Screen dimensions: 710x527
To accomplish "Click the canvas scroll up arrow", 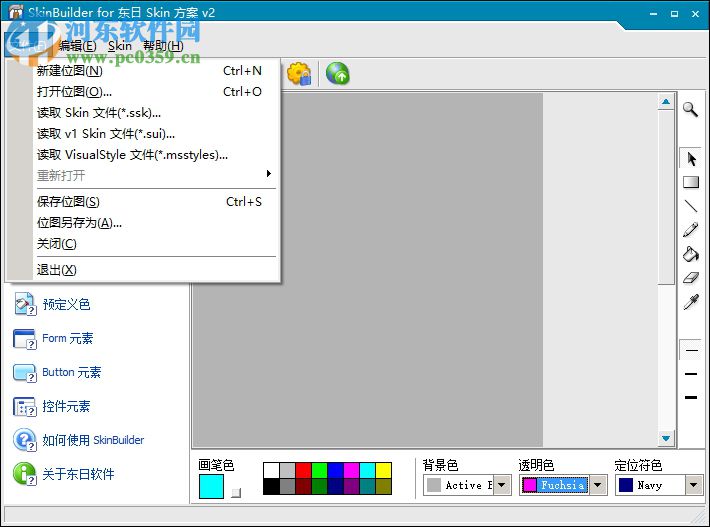I will pyautogui.click(x=666, y=102).
